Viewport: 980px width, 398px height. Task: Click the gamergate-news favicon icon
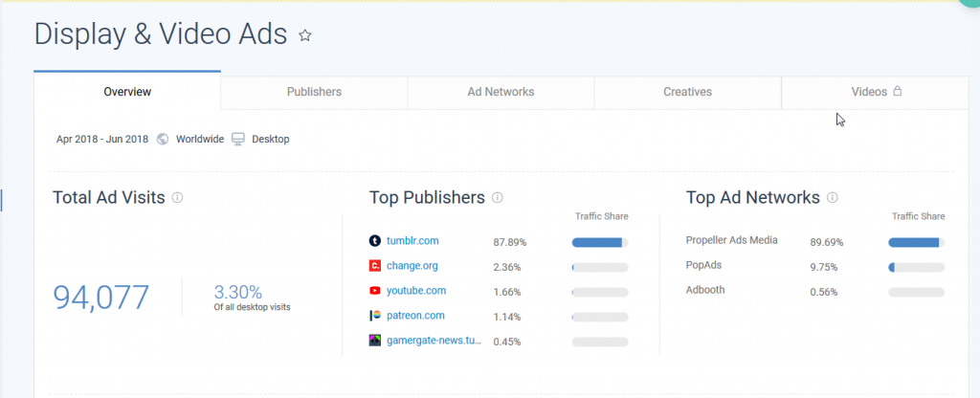375,341
